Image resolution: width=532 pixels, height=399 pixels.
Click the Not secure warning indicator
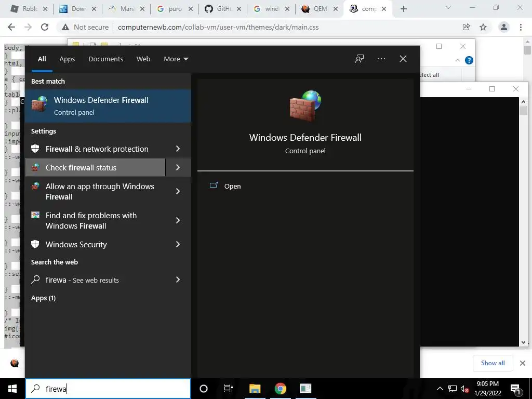pyautogui.click(x=85, y=27)
